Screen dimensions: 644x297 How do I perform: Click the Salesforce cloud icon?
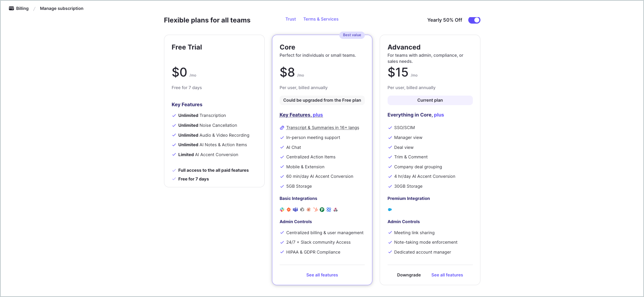point(390,209)
